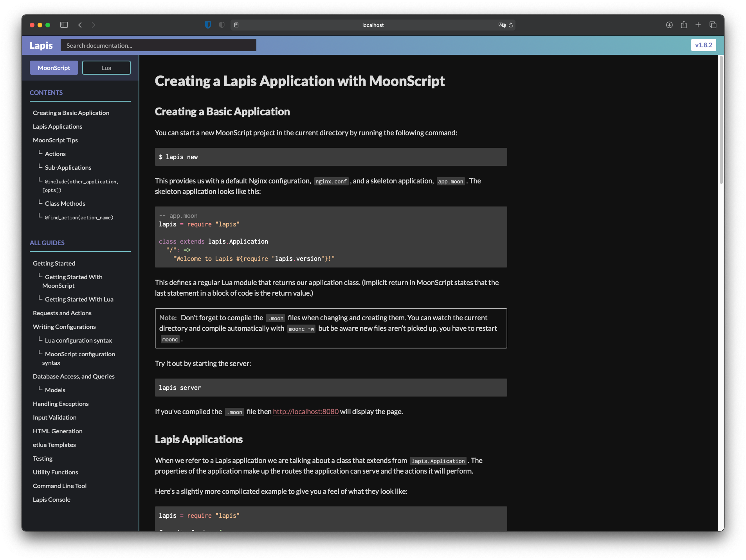Viewport: 746px width, 560px height.
Task: Go forward with the right arrow
Action: 93,25
